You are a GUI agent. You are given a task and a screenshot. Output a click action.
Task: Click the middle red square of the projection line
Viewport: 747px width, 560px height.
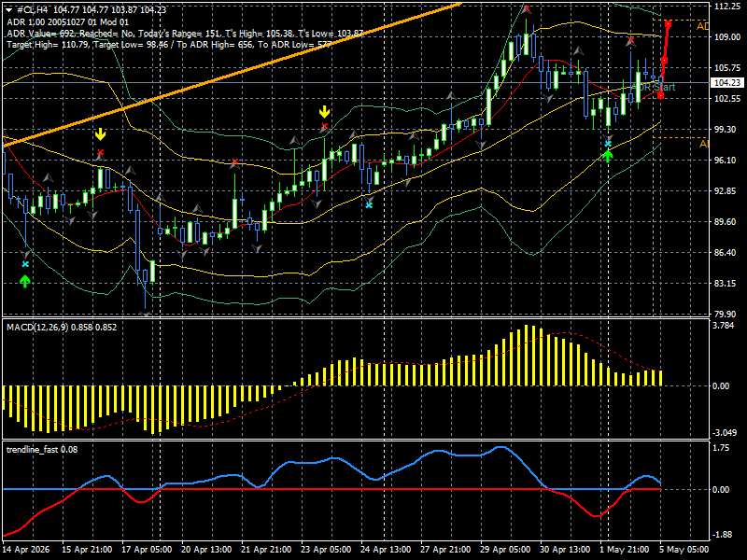tap(664, 61)
